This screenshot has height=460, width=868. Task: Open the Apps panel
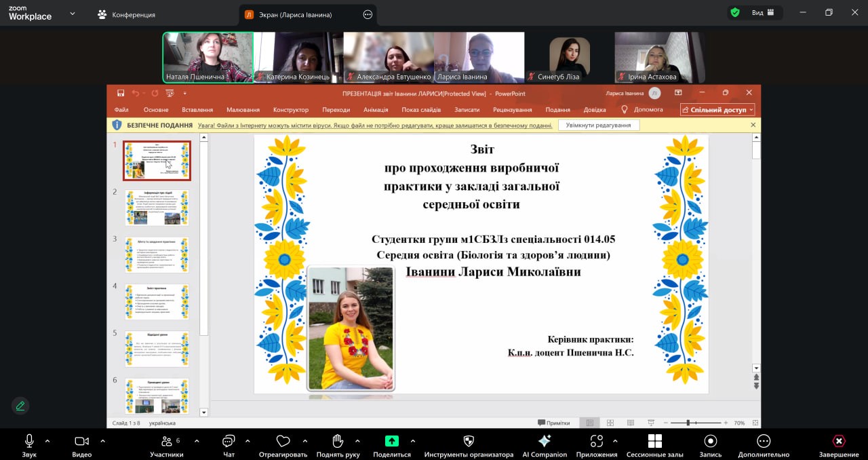point(596,442)
